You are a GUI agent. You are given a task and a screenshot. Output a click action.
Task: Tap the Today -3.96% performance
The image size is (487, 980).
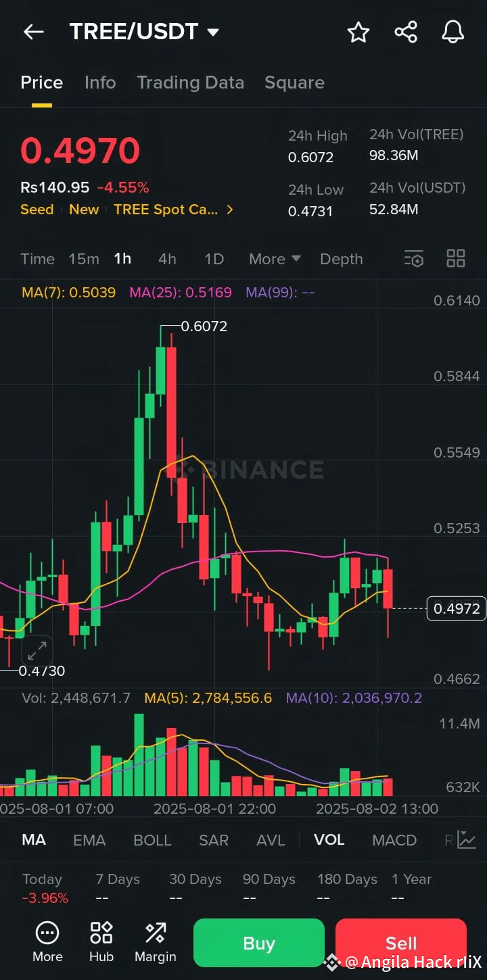pos(45,888)
